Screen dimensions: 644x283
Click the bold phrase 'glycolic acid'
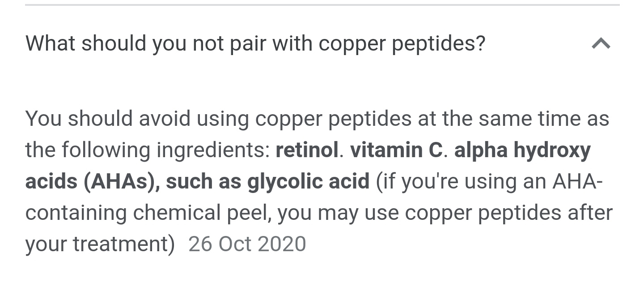click(309, 182)
